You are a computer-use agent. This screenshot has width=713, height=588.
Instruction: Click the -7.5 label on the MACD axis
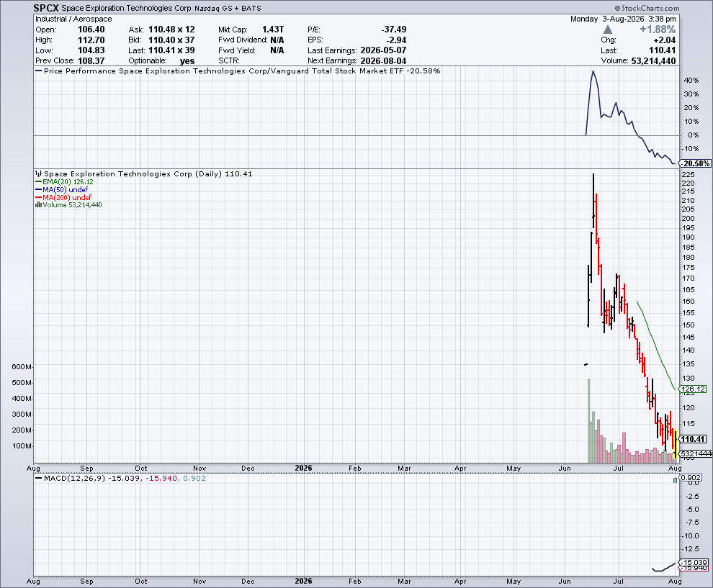[691, 523]
